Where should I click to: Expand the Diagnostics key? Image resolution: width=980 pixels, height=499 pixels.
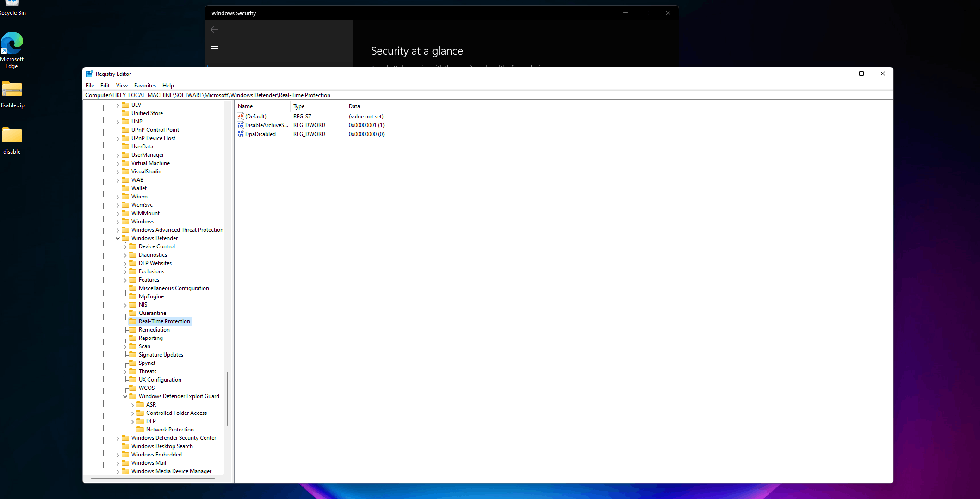tap(125, 255)
